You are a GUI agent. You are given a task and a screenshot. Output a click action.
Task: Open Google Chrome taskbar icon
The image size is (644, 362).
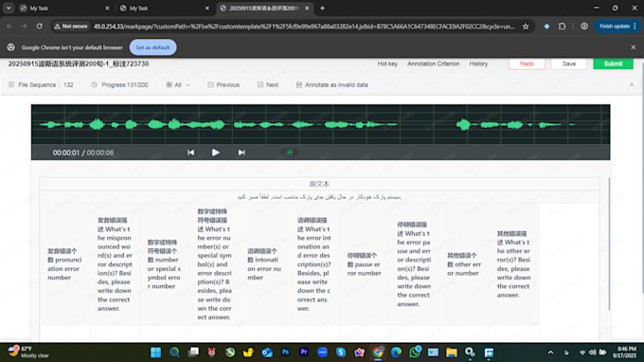pyautogui.click(x=378, y=353)
